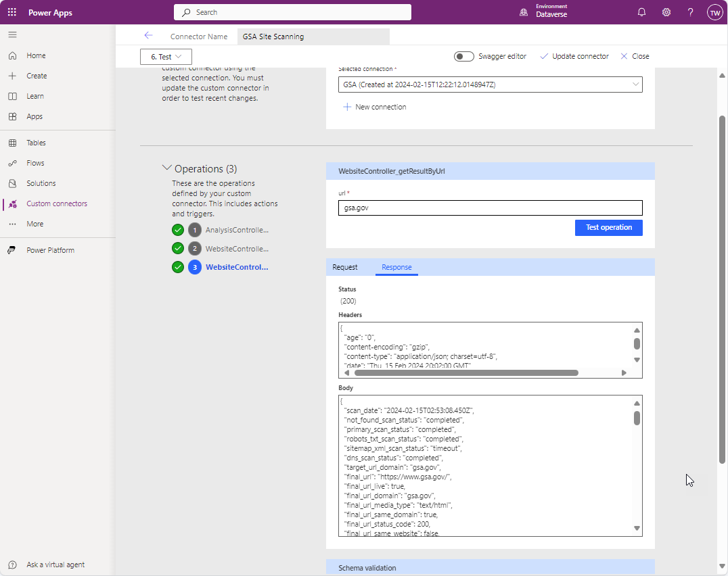The width and height of the screenshot is (728, 576).
Task: Click the Dataverse environment name
Action: pyautogui.click(x=551, y=14)
